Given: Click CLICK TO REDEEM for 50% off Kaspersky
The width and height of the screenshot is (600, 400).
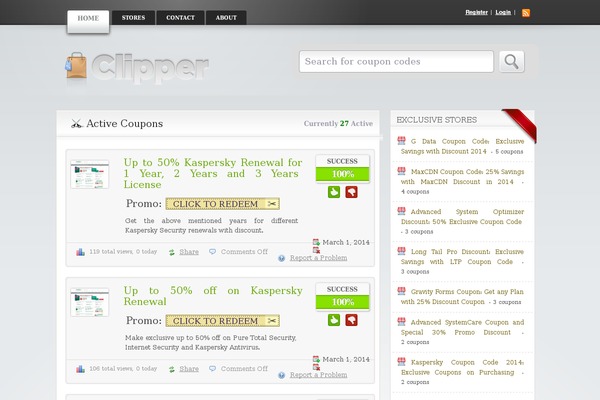Looking at the screenshot, I should (x=223, y=321).
